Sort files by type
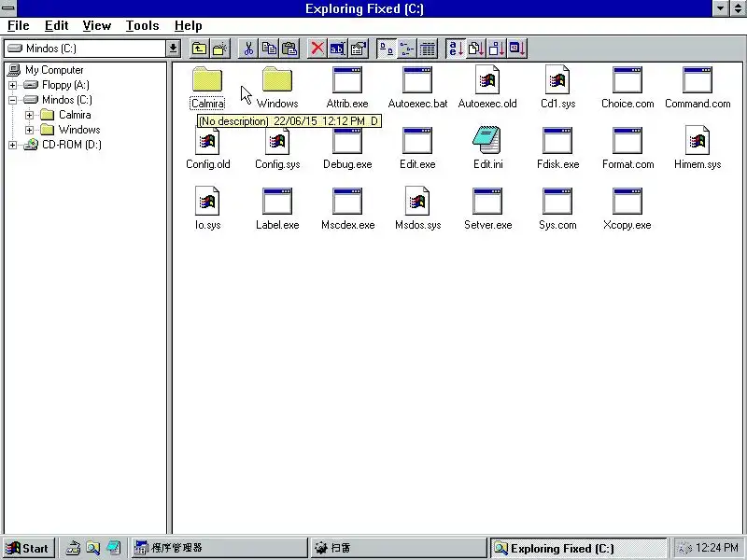 click(476, 49)
